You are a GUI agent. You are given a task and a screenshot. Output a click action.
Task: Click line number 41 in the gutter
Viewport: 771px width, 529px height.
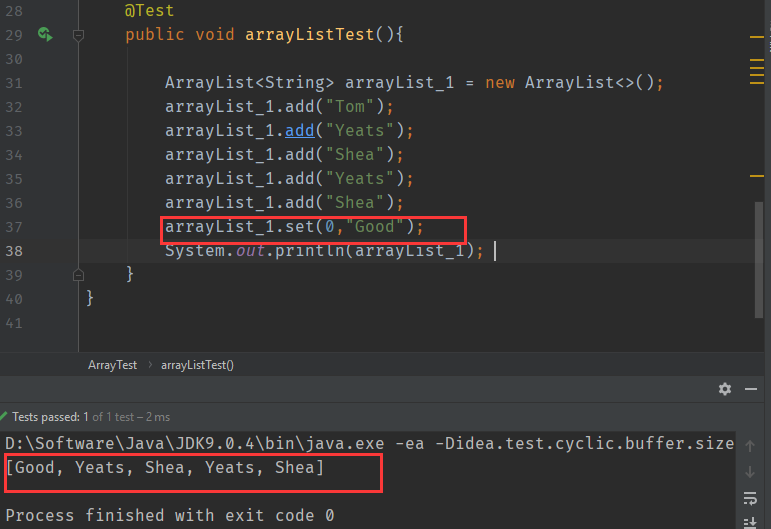pos(14,323)
